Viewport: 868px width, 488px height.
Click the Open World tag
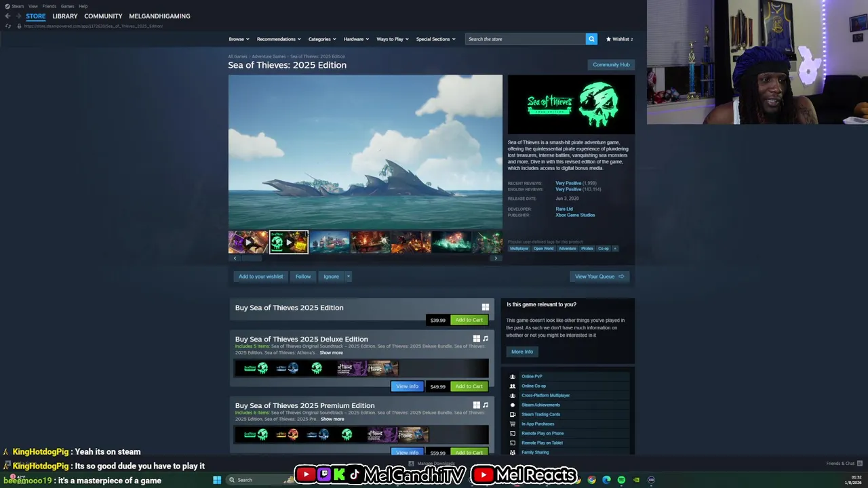tap(543, 248)
